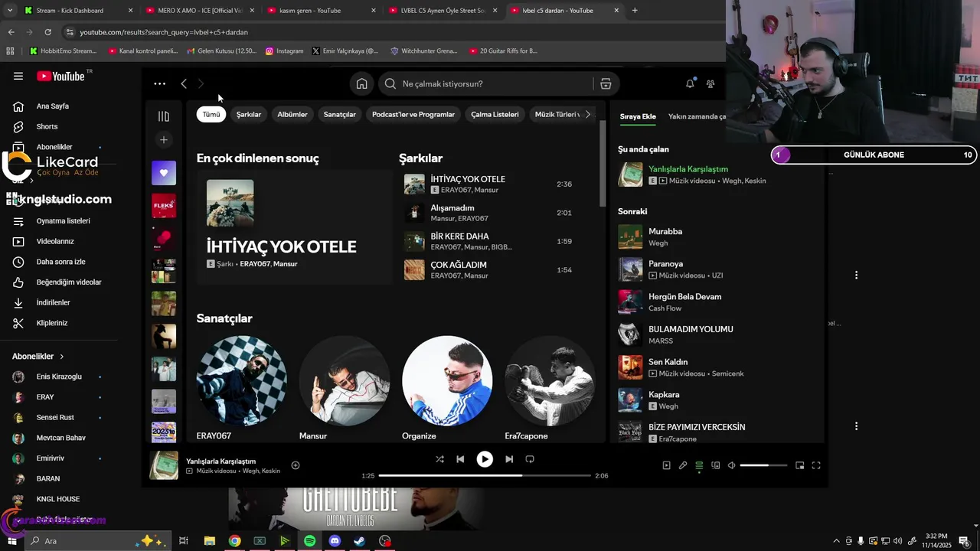Expand more filter chips with right chevron
This screenshot has width=980, height=551.
click(x=587, y=114)
